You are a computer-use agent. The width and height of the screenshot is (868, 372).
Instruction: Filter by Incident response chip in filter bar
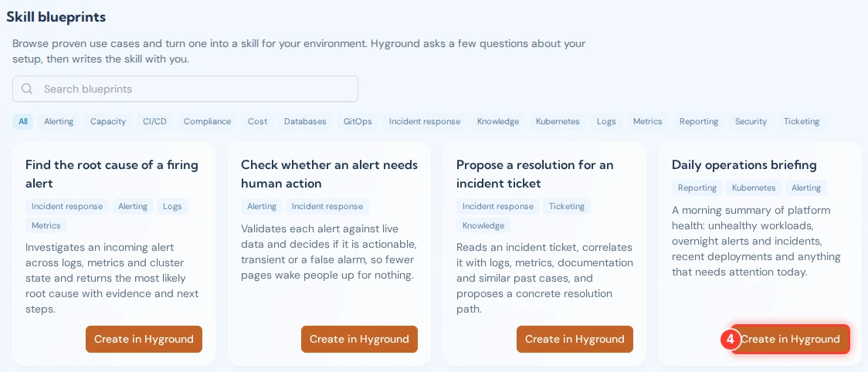pos(424,121)
